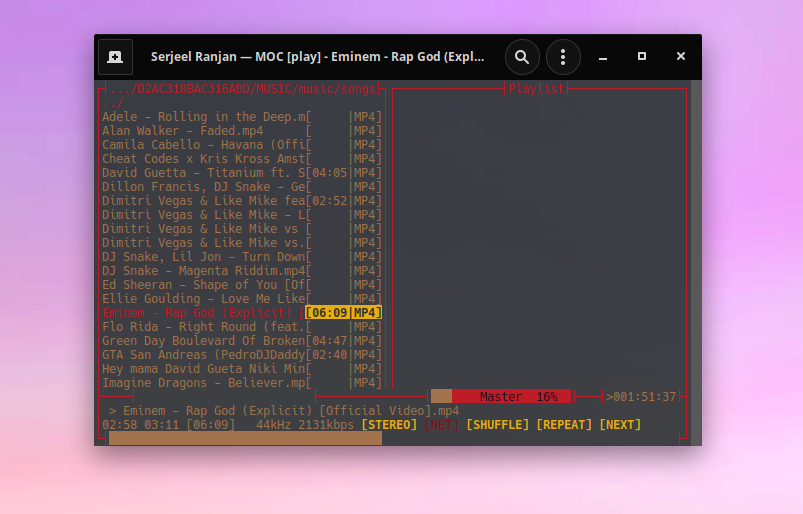Select Dimitri Vegas & Like Mike fea track
The image size is (803, 514).
(x=242, y=201)
